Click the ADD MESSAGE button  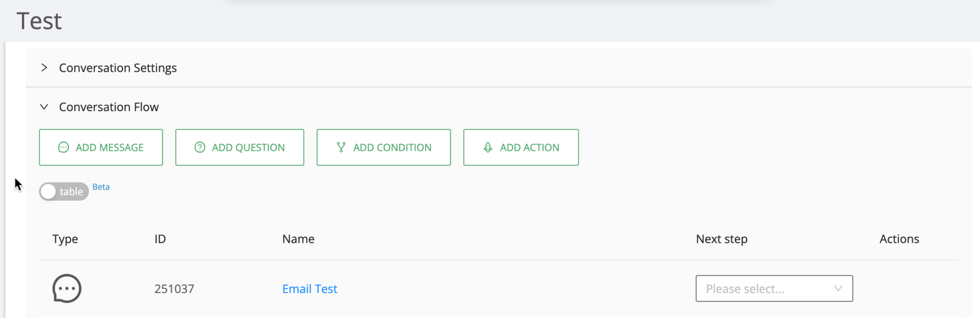click(x=100, y=148)
